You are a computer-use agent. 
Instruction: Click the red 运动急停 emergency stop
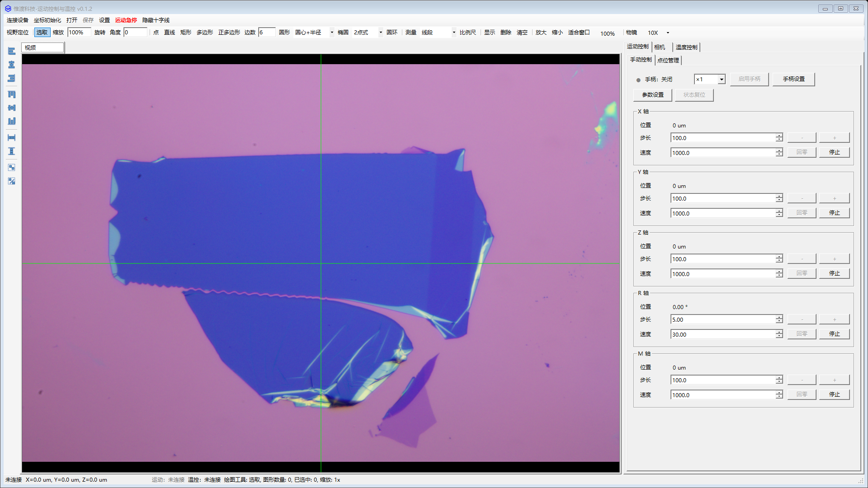pyautogui.click(x=126, y=20)
